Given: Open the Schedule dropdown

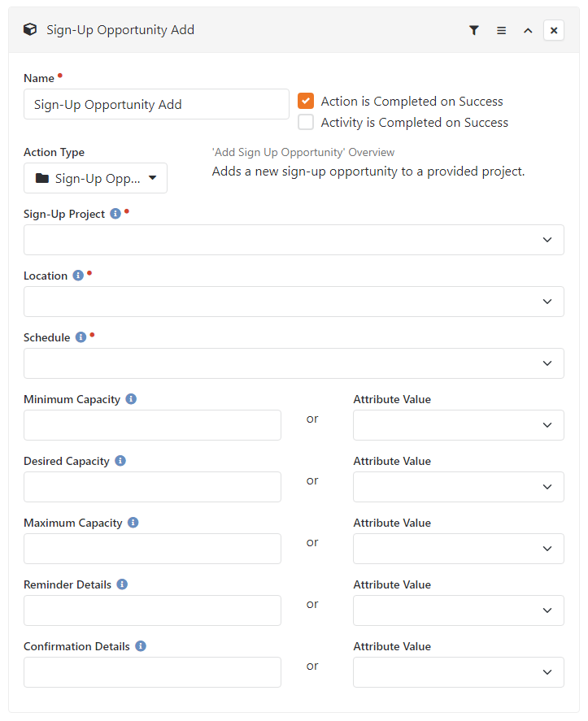Looking at the screenshot, I should 294,363.
